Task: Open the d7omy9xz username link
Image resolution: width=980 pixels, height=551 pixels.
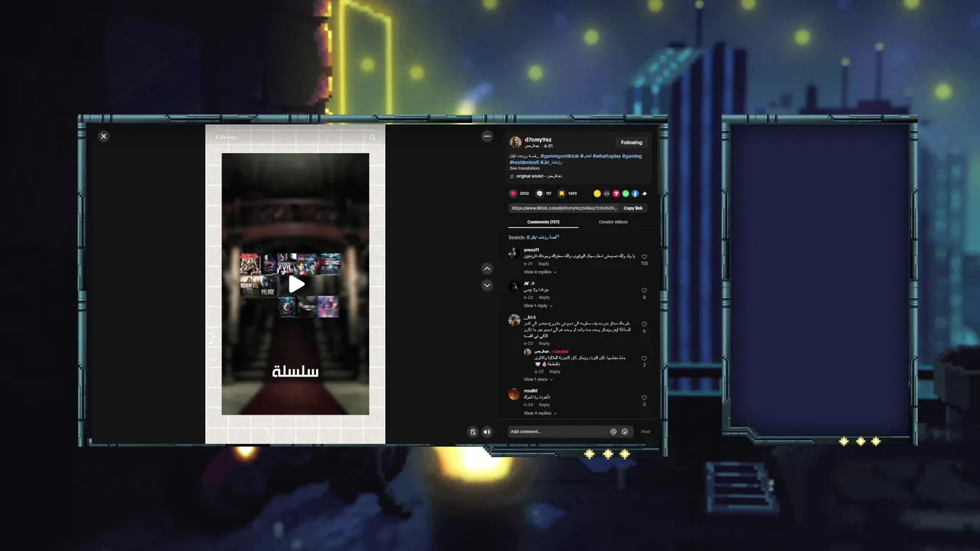Action: coord(538,139)
